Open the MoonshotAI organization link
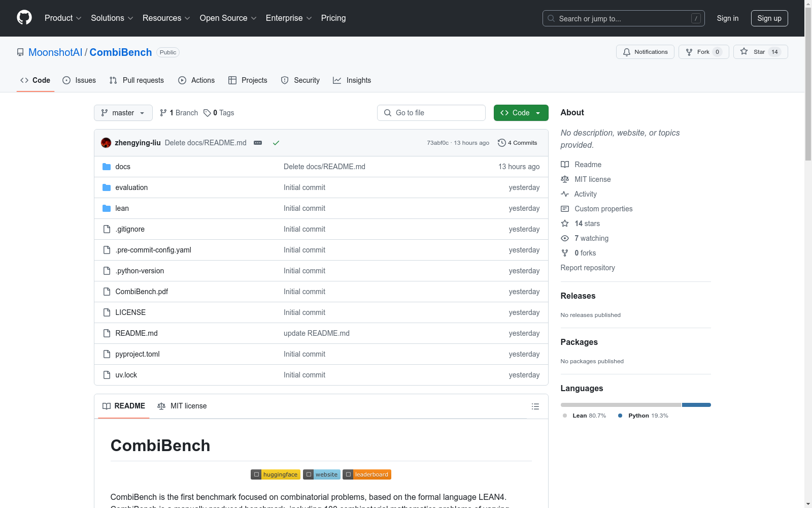Viewport: 812px width, 508px height. (x=55, y=52)
